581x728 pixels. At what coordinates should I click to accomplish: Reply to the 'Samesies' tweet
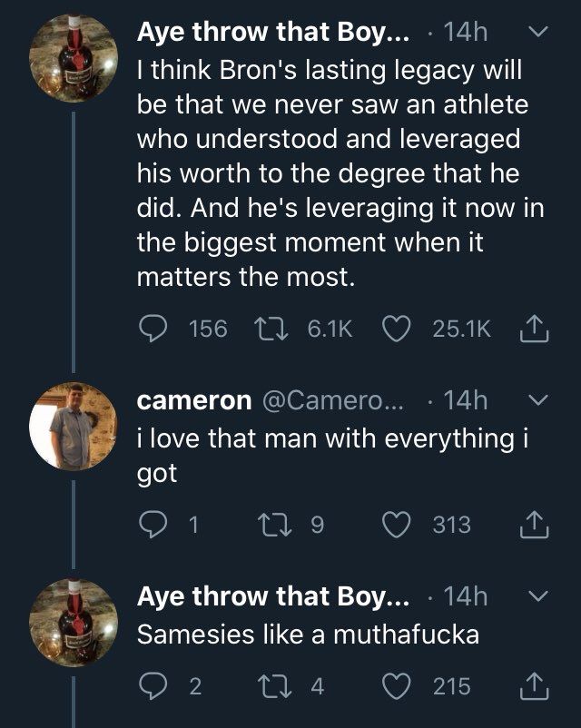(153, 687)
